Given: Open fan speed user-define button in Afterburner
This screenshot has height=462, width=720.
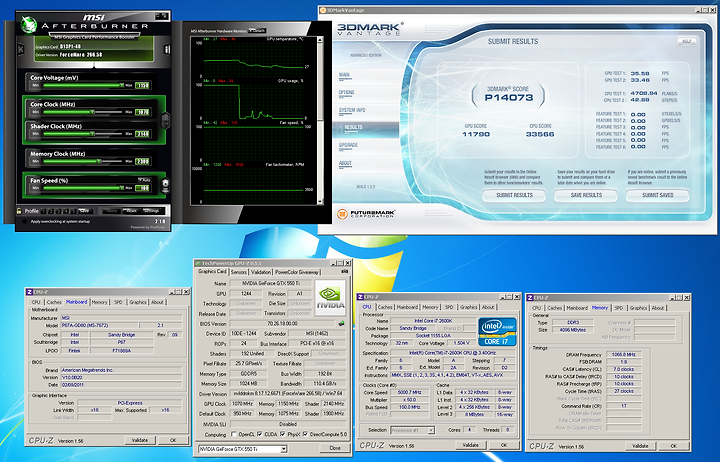Looking at the screenshot, I should click(x=165, y=185).
